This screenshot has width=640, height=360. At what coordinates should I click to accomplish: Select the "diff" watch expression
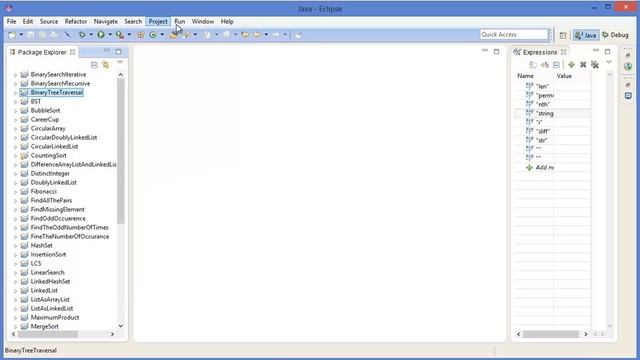543,131
